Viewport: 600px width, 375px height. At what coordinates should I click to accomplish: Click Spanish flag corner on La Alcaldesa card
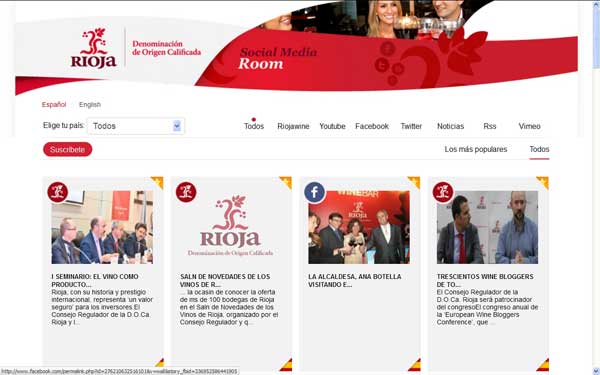pos(415,365)
